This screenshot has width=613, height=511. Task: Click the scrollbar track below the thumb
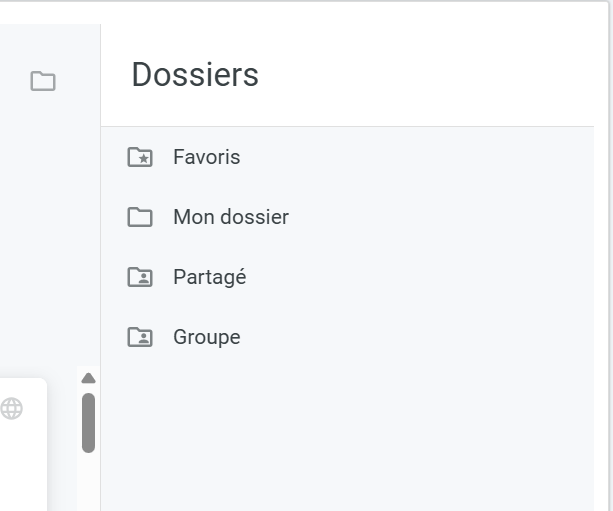88,482
